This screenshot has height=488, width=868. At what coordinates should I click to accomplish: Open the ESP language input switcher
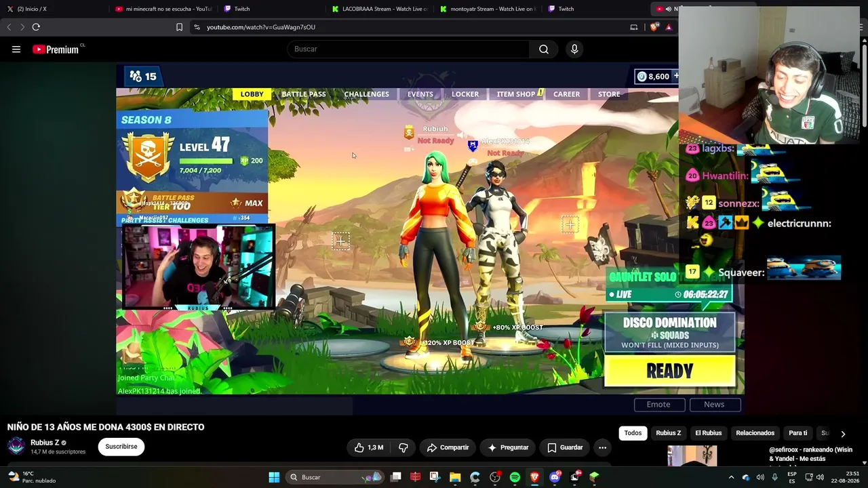pos(792,477)
